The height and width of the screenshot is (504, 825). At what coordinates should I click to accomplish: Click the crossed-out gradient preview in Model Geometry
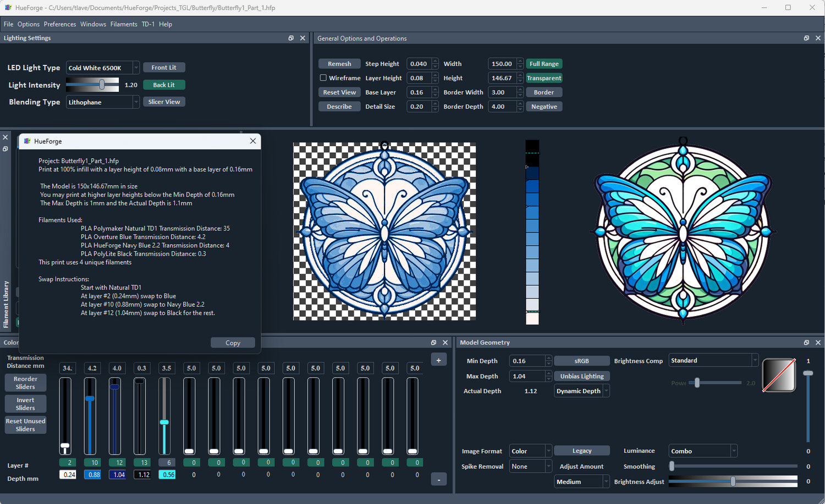tap(779, 376)
